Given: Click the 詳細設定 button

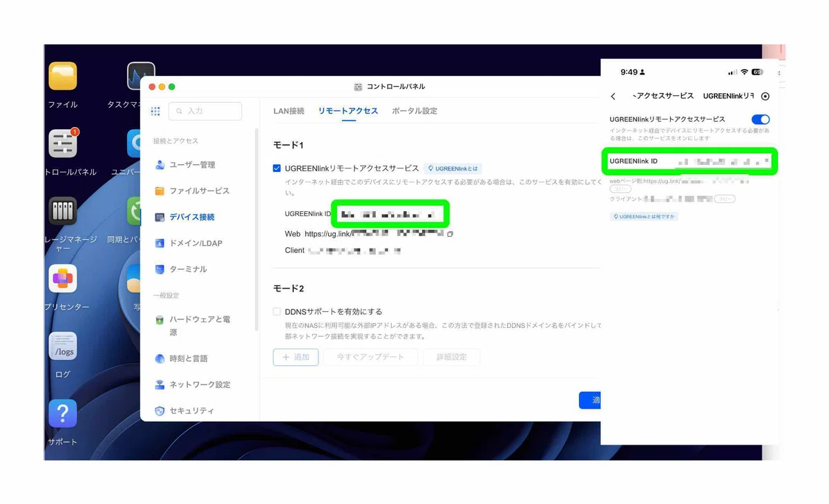Looking at the screenshot, I should (x=451, y=358).
